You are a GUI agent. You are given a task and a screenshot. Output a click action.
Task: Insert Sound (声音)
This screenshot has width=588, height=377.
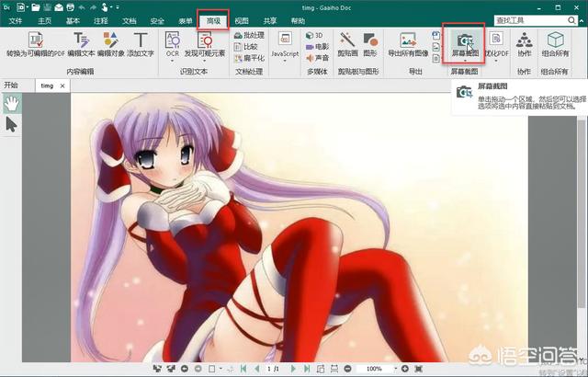point(317,58)
